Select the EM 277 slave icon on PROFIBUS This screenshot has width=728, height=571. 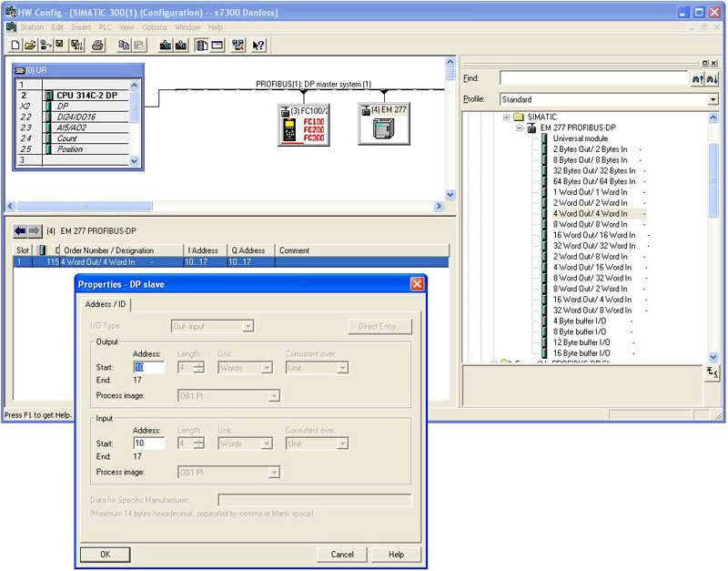(x=384, y=124)
